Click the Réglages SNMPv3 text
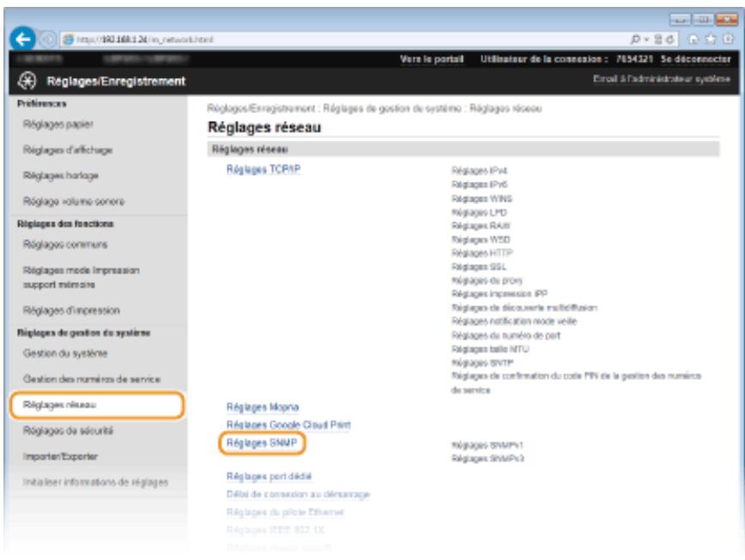This screenshot has width=745, height=560. point(488,459)
